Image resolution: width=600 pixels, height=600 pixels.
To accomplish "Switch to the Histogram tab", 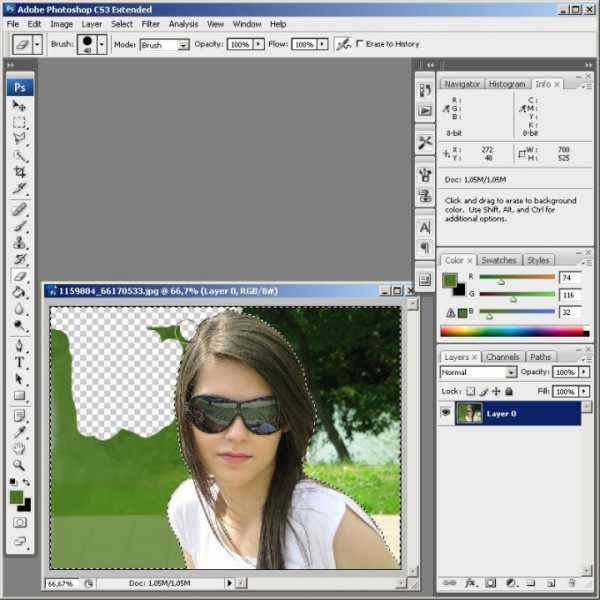I will pos(507,84).
